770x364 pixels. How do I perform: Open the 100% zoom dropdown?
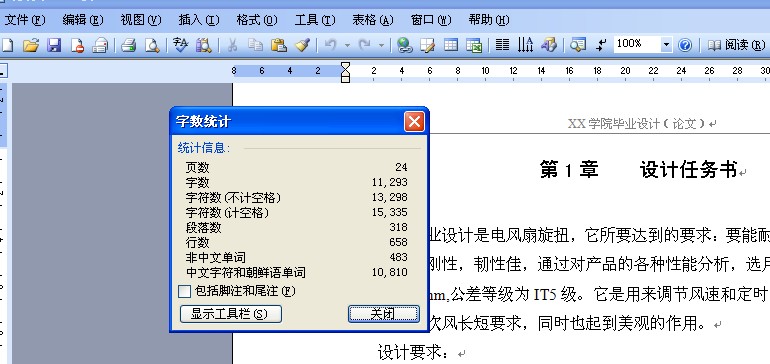click(x=666, y=45)
